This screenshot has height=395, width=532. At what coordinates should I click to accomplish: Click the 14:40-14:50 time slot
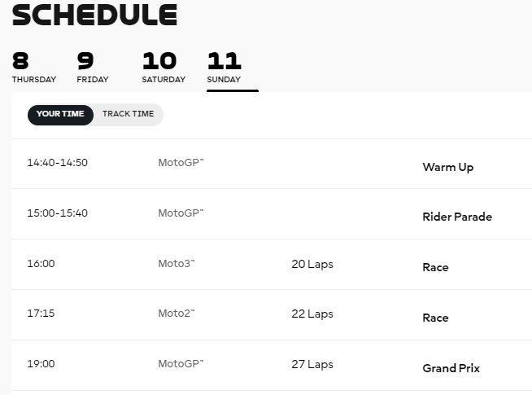pos(57,163)
